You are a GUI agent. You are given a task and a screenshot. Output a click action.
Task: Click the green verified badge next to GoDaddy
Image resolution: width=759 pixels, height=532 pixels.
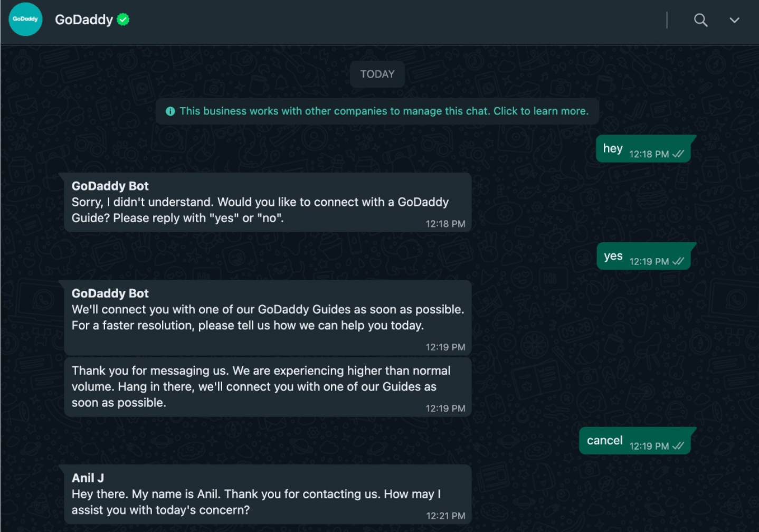[x=122, y=19]
